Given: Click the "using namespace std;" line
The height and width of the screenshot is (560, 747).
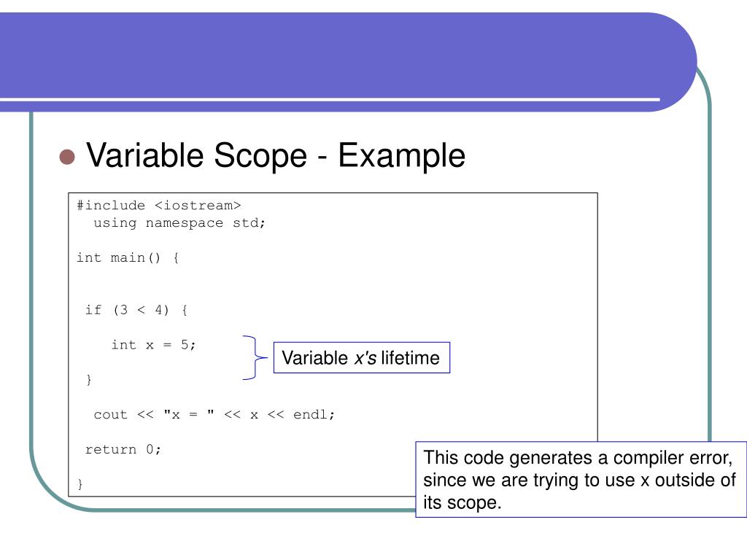Looking at the screenshot, I should pos(179,222).
